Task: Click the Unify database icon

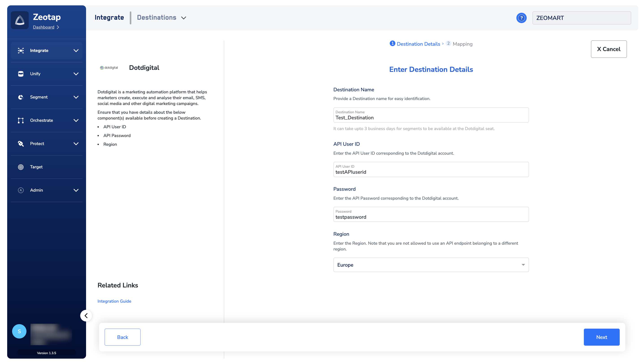Action: (21, 74)
